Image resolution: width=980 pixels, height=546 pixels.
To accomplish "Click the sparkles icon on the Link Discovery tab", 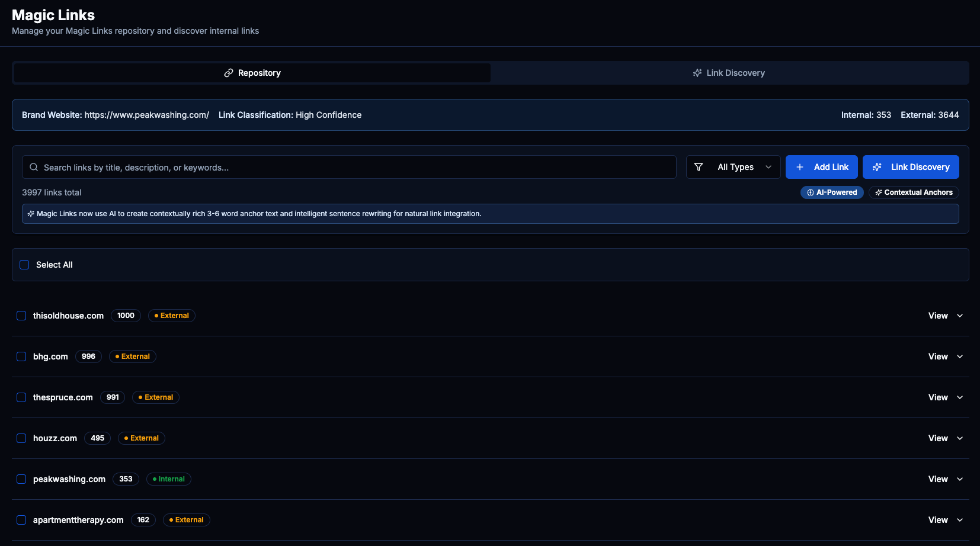I will coord(696,72).
